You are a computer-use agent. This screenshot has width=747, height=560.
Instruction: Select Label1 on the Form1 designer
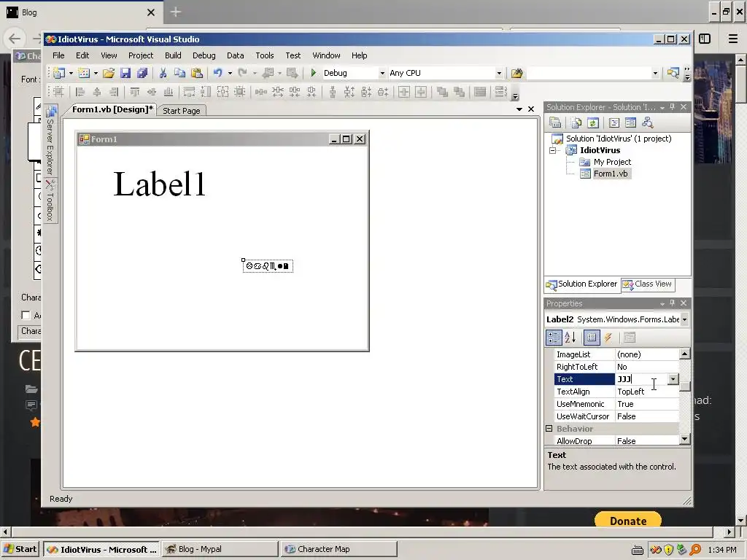click(160, 184)
